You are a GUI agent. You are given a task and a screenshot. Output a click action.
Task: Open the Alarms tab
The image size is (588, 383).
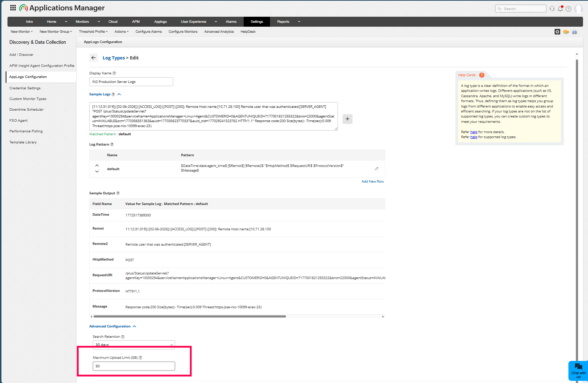click(x=231, y=22)
